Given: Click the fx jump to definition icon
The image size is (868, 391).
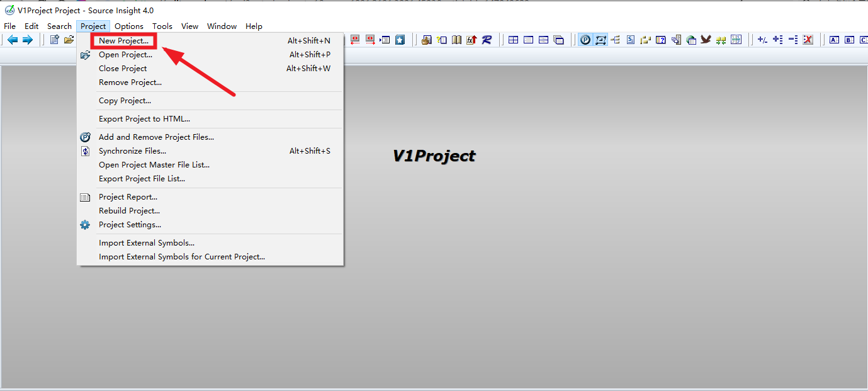Looking at the screenshot, I should [x=471, y=40].
